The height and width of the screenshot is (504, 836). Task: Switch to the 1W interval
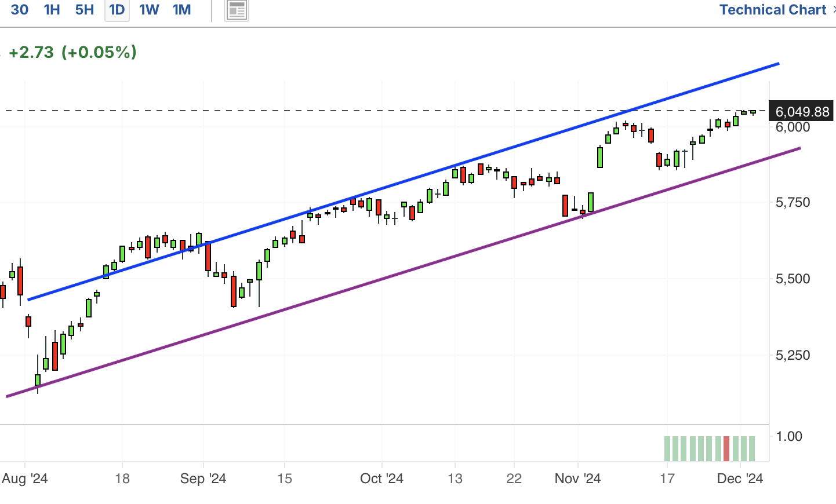pos(149,9)
